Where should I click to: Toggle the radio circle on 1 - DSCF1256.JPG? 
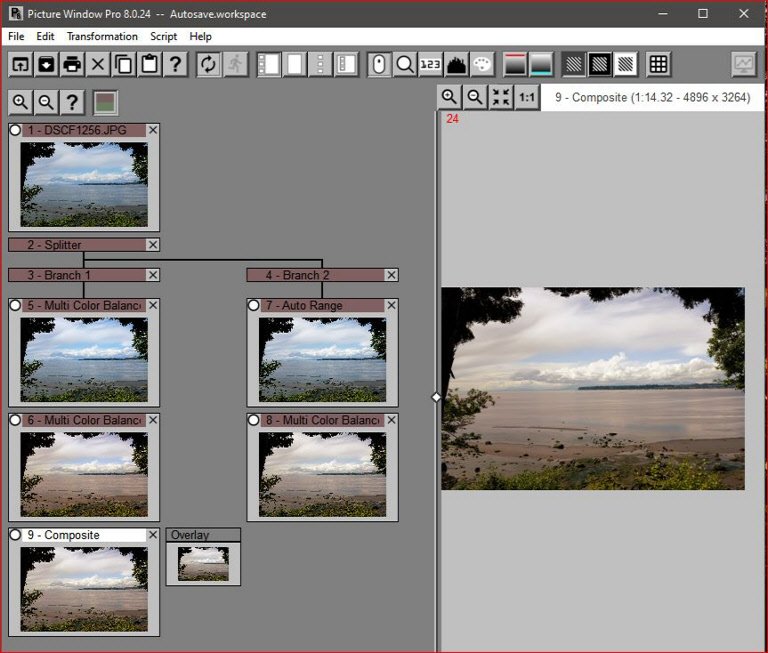(16, 130)
